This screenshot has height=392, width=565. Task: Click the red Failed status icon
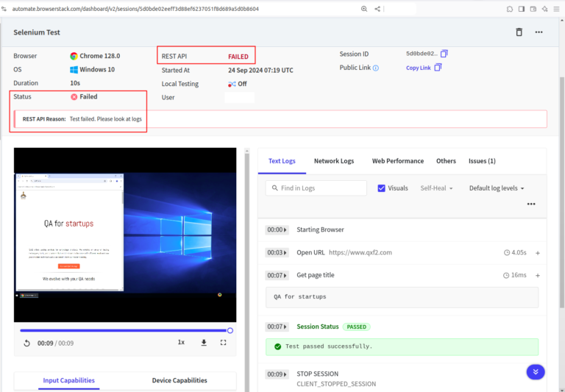[x=74, y=96]
